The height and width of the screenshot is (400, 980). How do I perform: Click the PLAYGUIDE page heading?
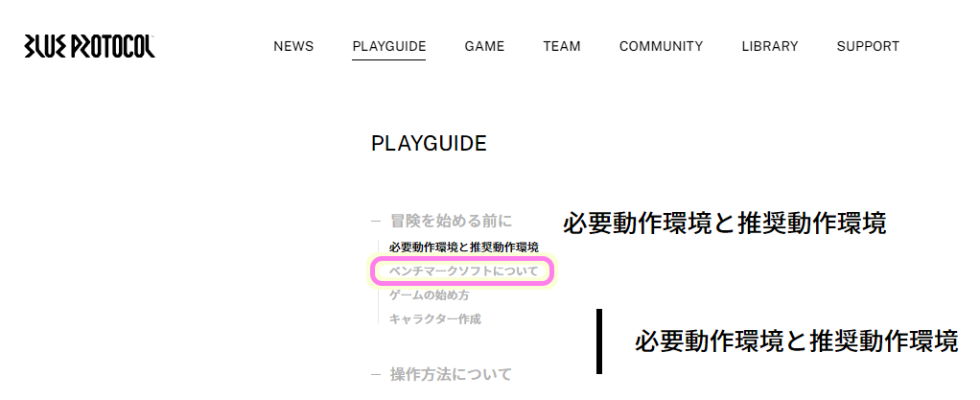click(x=429, y=144)
